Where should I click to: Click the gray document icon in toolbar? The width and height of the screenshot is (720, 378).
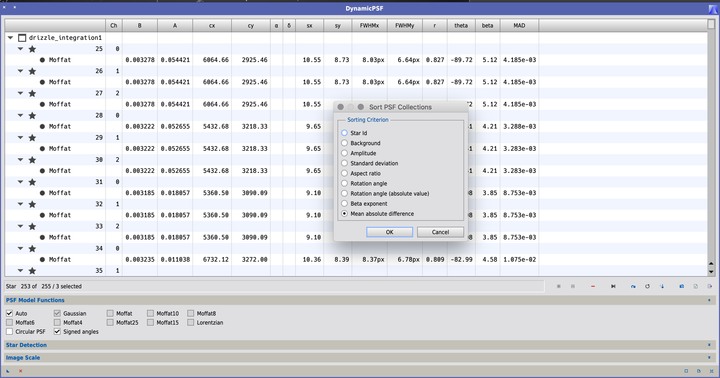click(696, 286)
